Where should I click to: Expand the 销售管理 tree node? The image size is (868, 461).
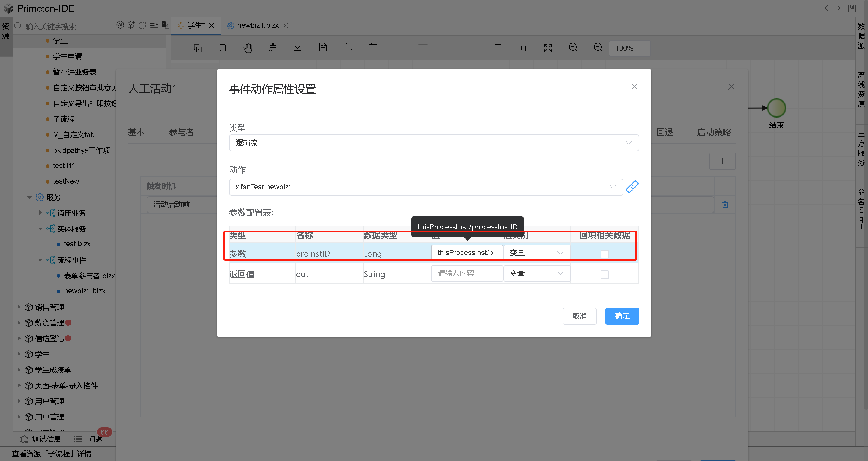tap(19, 307)
